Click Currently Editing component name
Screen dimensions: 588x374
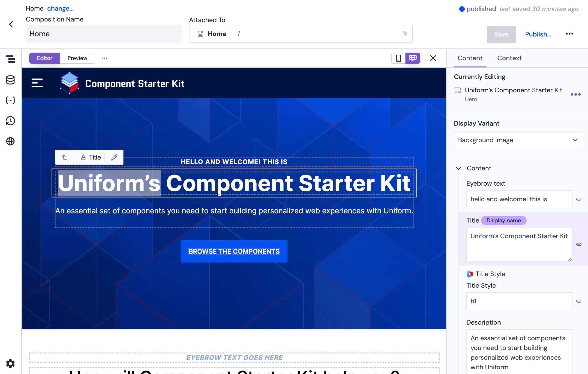pyautogui.click(x=513, y=90)
